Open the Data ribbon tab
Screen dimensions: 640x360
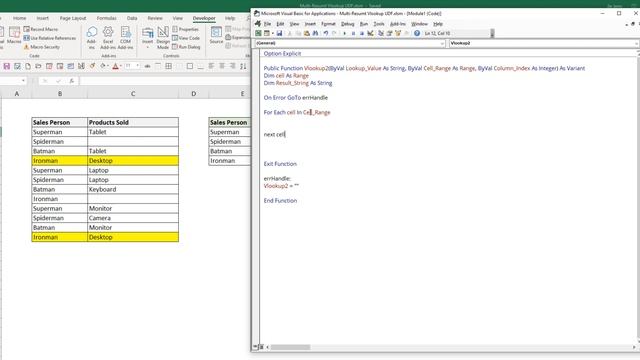pyautogui.click(x=132, y=18)
